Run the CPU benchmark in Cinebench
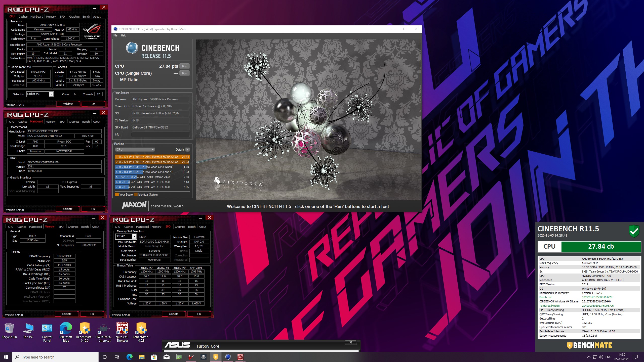The image size is (644, 362). [x=185, y=66]
